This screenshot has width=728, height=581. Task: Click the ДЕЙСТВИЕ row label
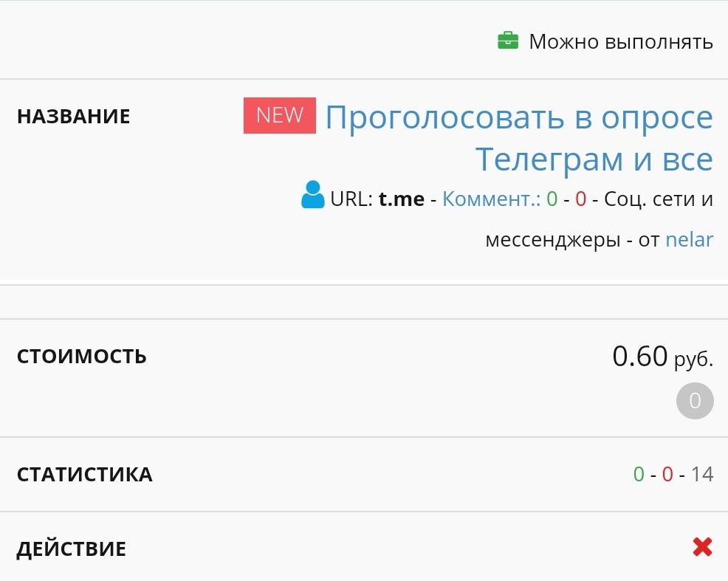tap(72, 548)
